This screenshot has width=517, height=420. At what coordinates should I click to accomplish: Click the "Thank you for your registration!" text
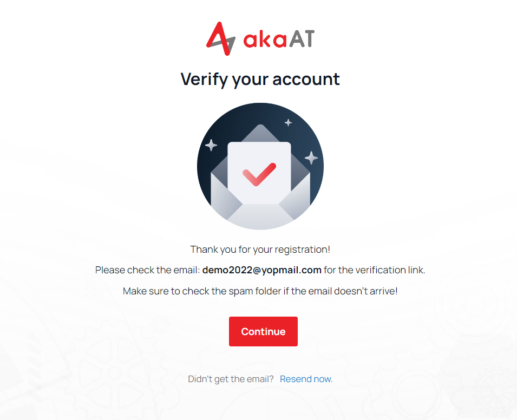tap(260, 250)
